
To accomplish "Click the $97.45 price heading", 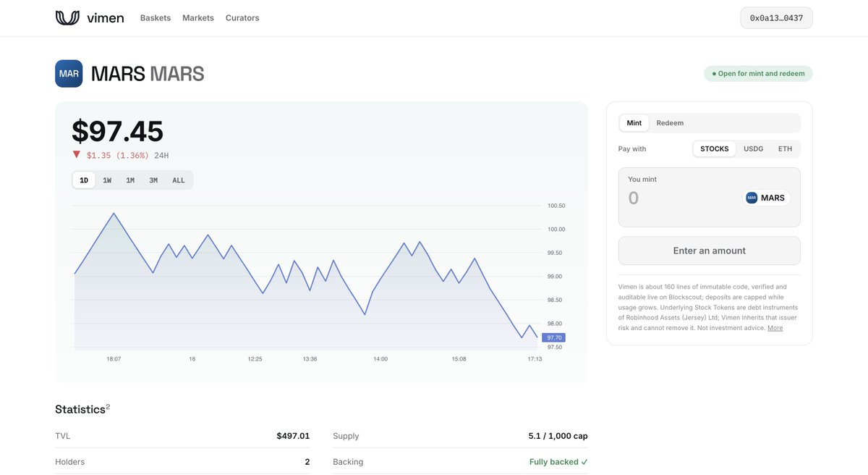I will click(x=118, y=132).
